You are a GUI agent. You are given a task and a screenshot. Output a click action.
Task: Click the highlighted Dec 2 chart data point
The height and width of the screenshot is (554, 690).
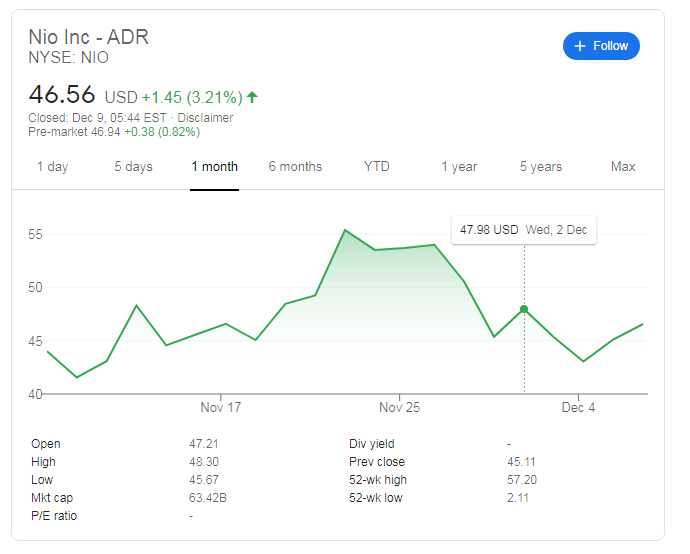(x=524, y=309)
